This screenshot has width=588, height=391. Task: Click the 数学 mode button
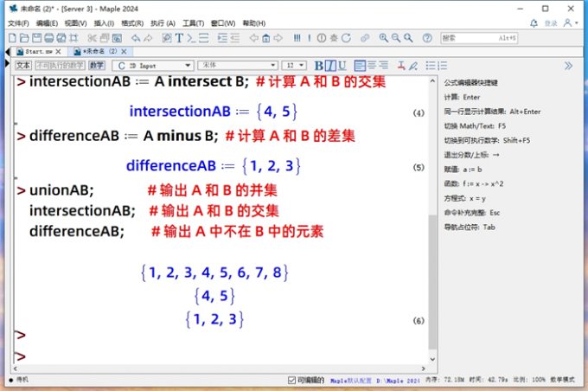coord(96,66)
